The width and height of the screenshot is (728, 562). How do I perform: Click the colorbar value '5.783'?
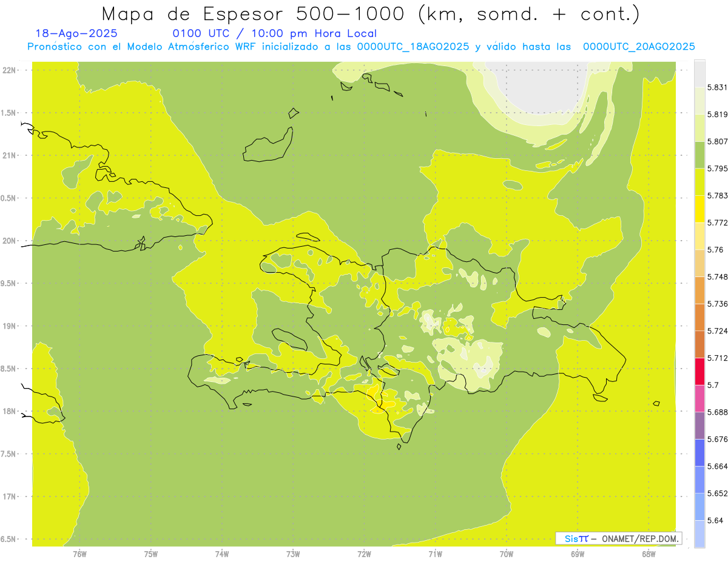coord(717,196)
